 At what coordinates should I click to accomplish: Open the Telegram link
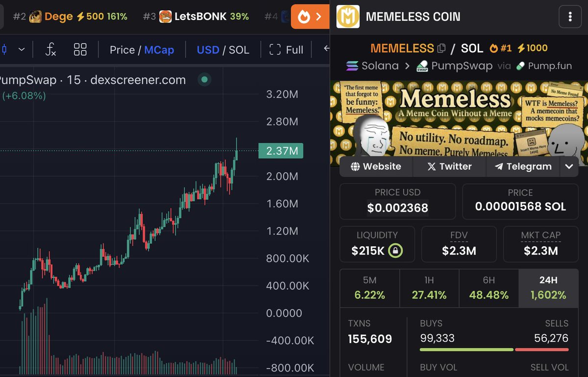pyautogui.click(x=523, y=166)
